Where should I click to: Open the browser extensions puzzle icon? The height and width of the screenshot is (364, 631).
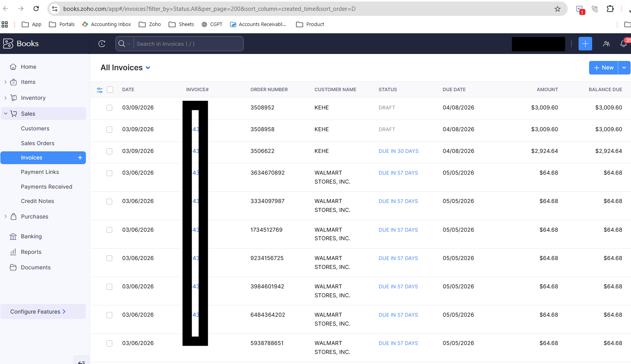coord(610,9)
